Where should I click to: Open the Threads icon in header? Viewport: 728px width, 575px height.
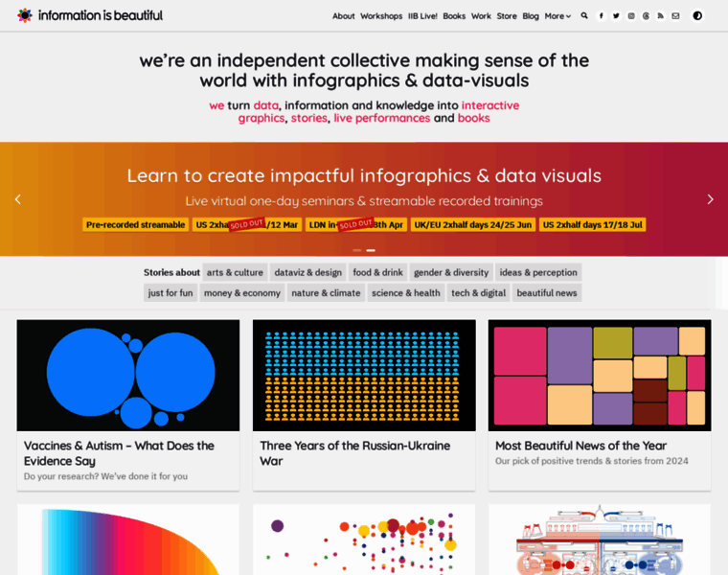click(x=646, y=15)
